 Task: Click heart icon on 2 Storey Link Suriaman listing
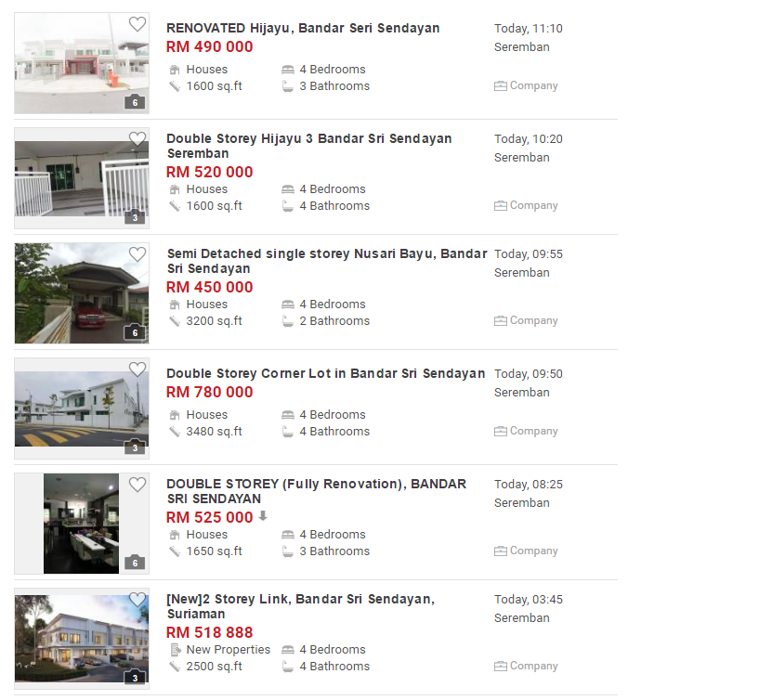tap(137, 600)
